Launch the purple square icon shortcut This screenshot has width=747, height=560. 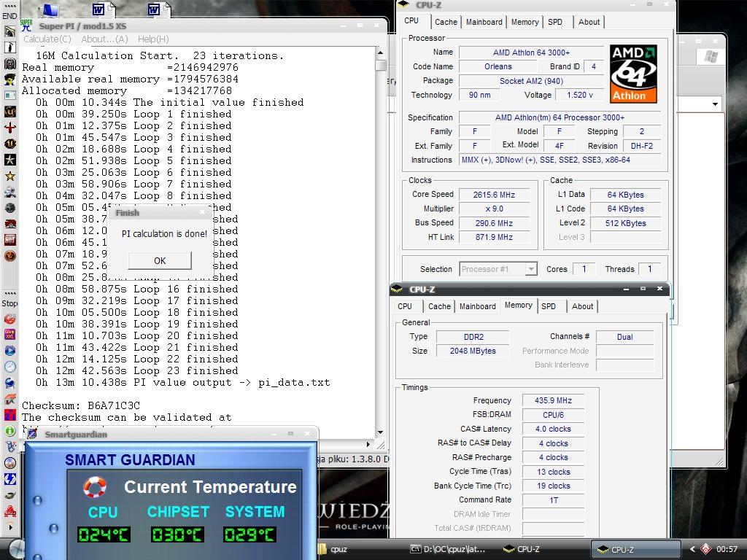point(9,334)
